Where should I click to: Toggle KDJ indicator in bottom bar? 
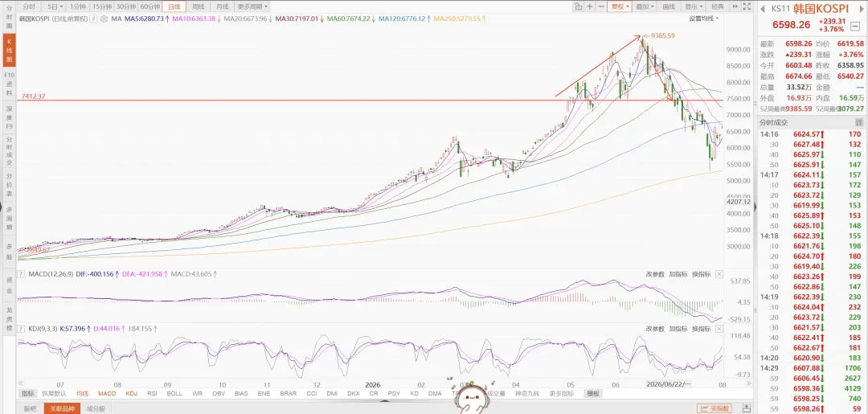click(x=131, y=394)
